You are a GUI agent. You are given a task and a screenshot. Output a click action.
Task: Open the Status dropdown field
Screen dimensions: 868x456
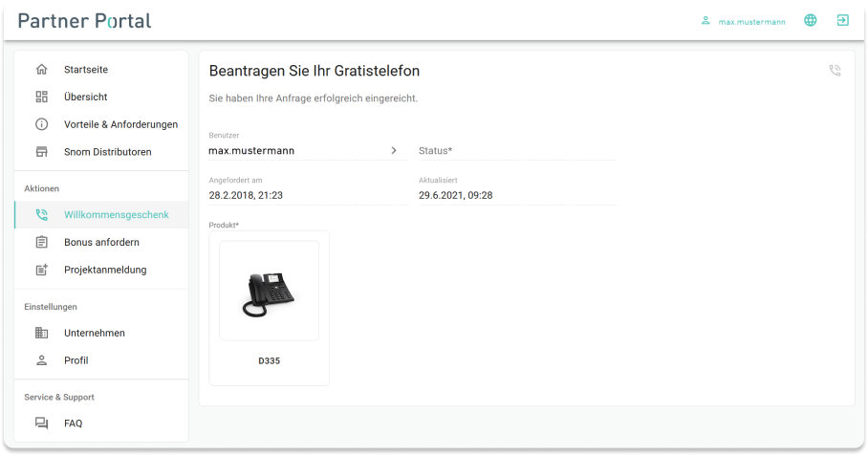tap(517, 151)
